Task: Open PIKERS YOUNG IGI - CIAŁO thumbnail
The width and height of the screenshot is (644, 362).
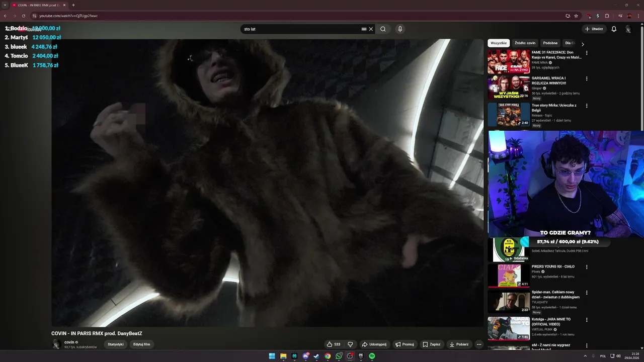Action: coord(508,276)
